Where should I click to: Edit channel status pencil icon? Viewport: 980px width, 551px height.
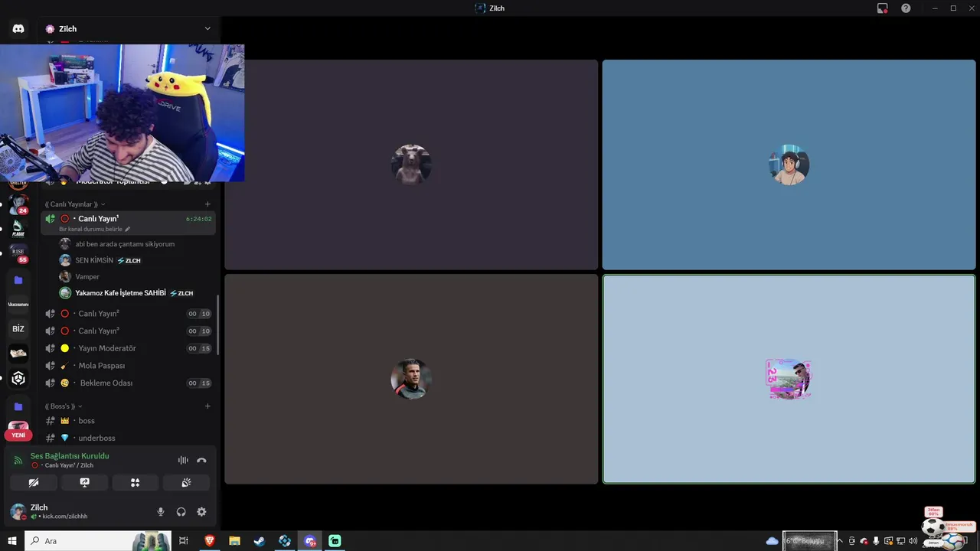click(128, 229)
